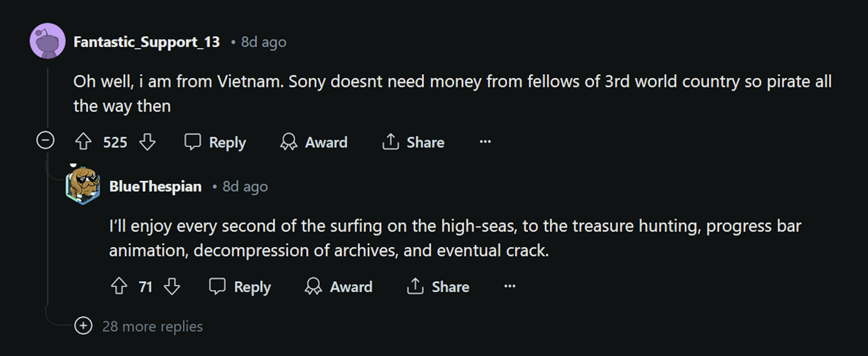Open Fantastic_Support_13's user profile
This screenshot has height=356, width=868.
pyautogui.click(x=146, y=42)
